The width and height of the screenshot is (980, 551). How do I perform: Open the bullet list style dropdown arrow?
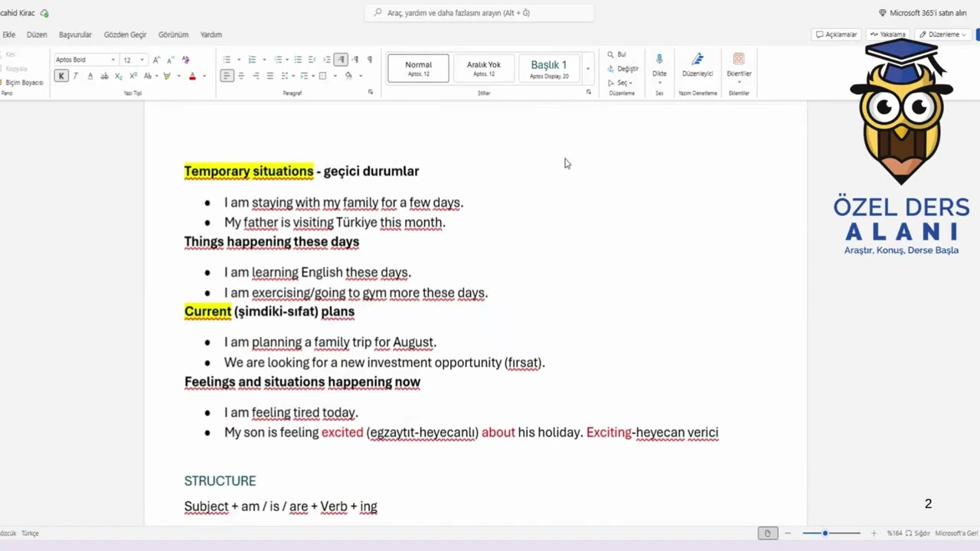coord(239,60)
